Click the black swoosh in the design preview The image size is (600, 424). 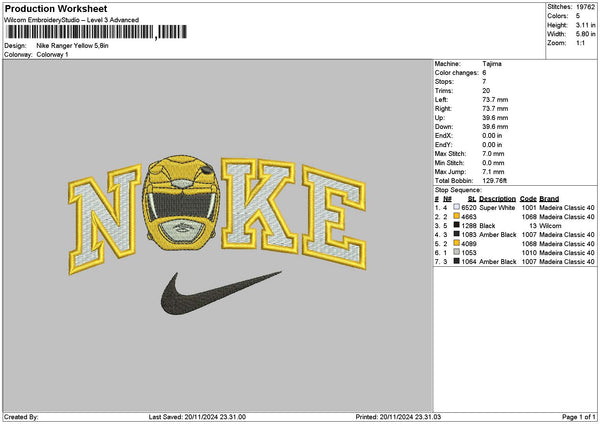221,293
